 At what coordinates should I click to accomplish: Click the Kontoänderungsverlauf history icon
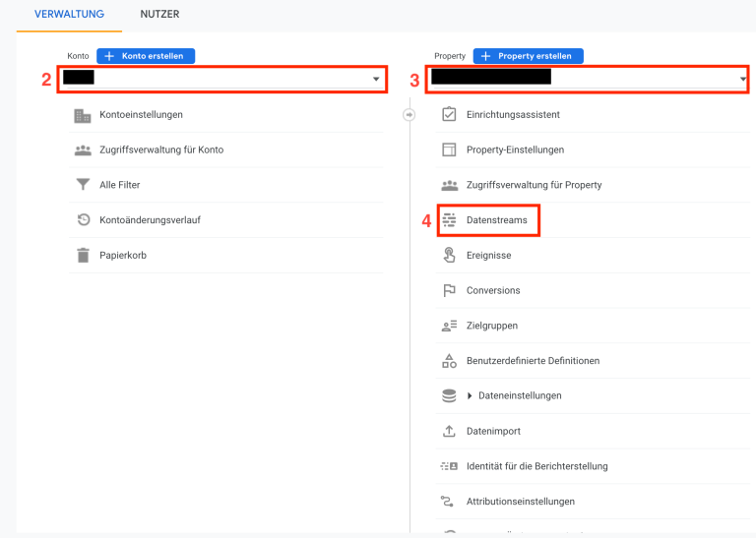coord(83,220)
